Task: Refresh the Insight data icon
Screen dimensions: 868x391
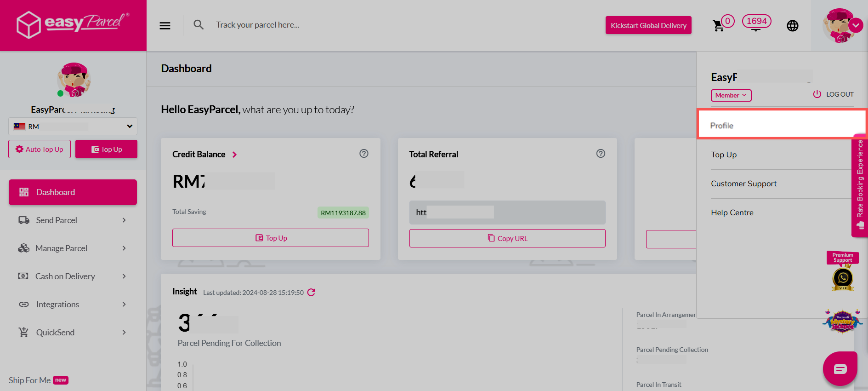Action: (x=311, y=293)
